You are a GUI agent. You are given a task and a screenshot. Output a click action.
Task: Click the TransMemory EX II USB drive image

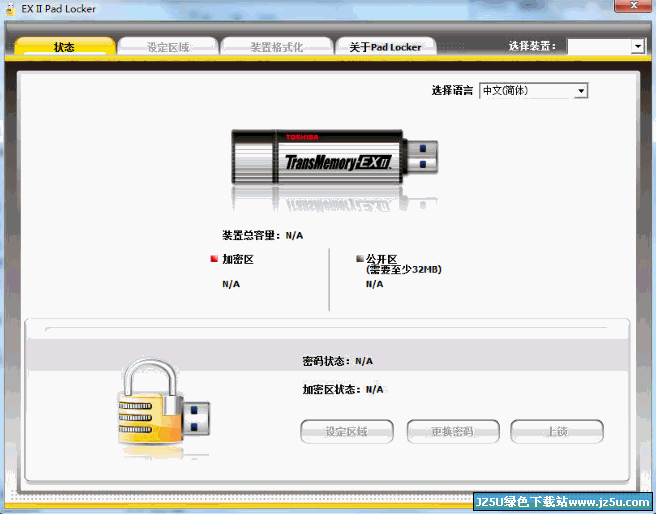click(x=334, y=157)
